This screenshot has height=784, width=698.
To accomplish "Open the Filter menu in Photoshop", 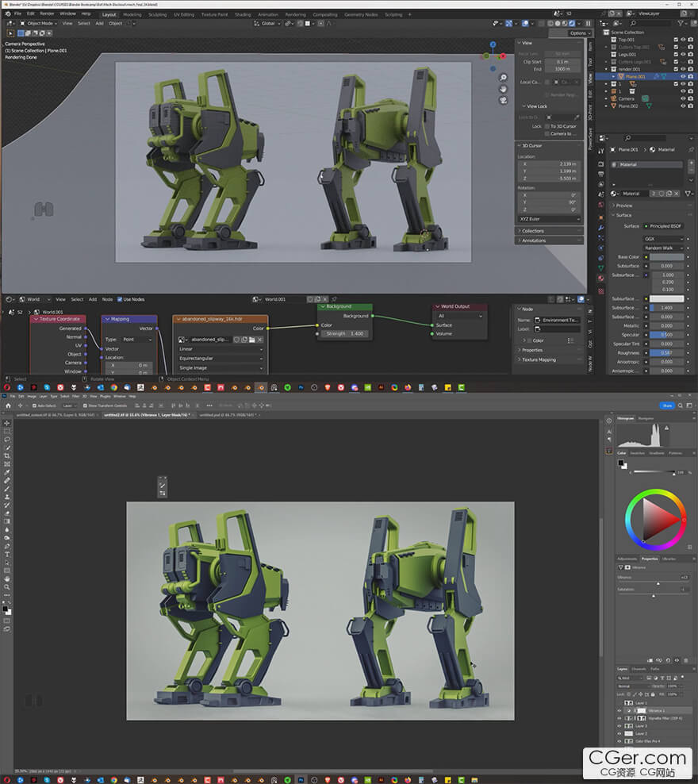I will [x=76, y=397].
